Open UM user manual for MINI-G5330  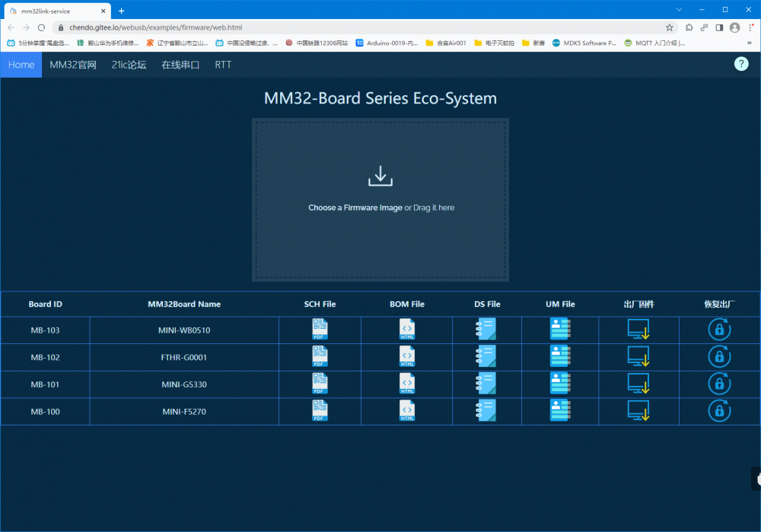click(x=560, y=384)
